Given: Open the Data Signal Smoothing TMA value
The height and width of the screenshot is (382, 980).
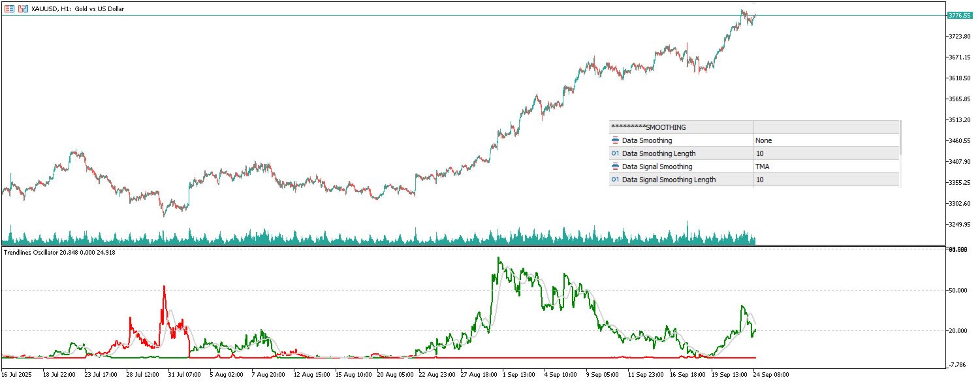Looking at the screenshot, I should pos(826,167).
